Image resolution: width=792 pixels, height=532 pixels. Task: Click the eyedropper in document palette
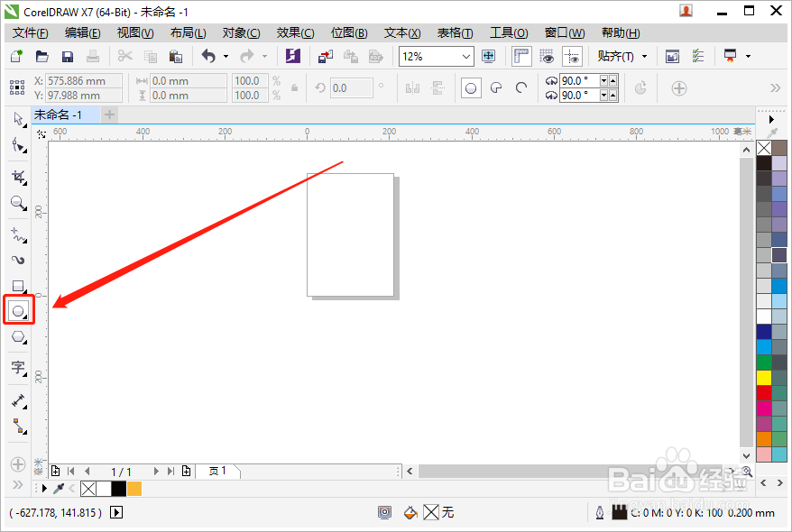(x=60, y=489)
